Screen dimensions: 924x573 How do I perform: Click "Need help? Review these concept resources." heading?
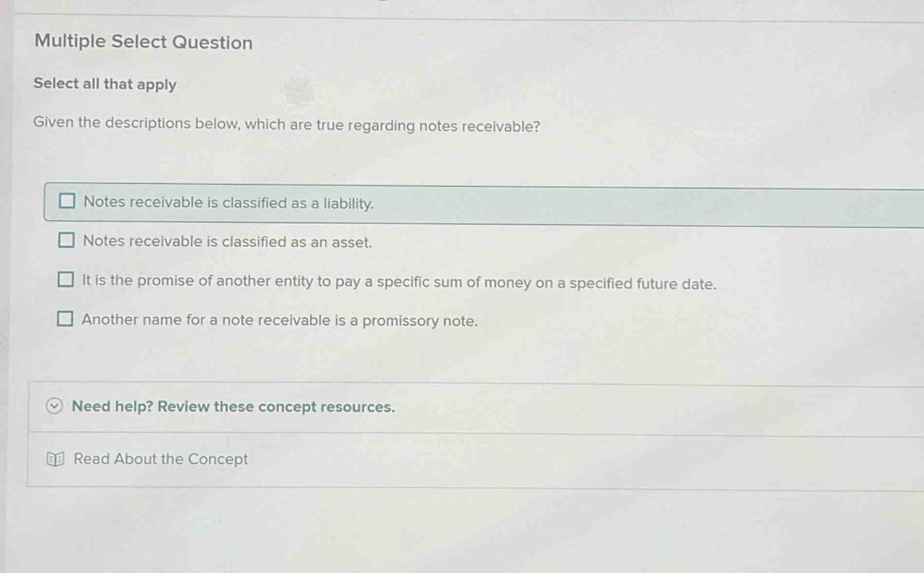234,407
